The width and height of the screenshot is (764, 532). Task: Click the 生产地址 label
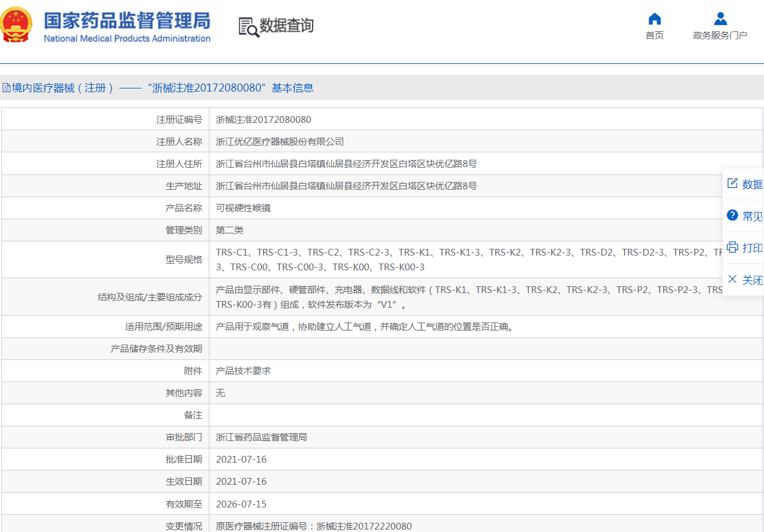184,186
